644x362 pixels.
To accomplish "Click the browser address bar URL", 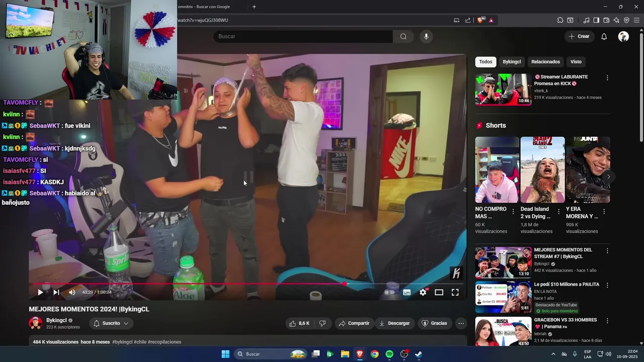I will [203, 20].
